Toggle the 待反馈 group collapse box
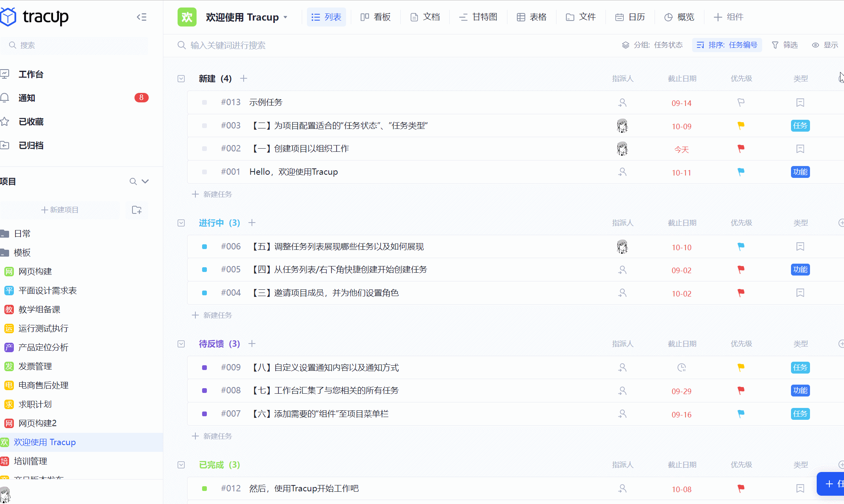 coord(181,344)
